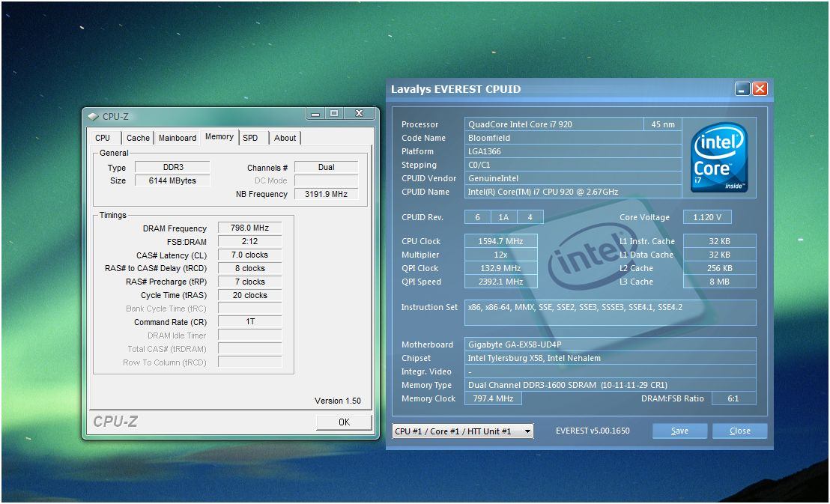Viewport: 830px width, 504px height.
Task: Click the tRCD 8 clocks value
Action: click(x=250, y=268)
